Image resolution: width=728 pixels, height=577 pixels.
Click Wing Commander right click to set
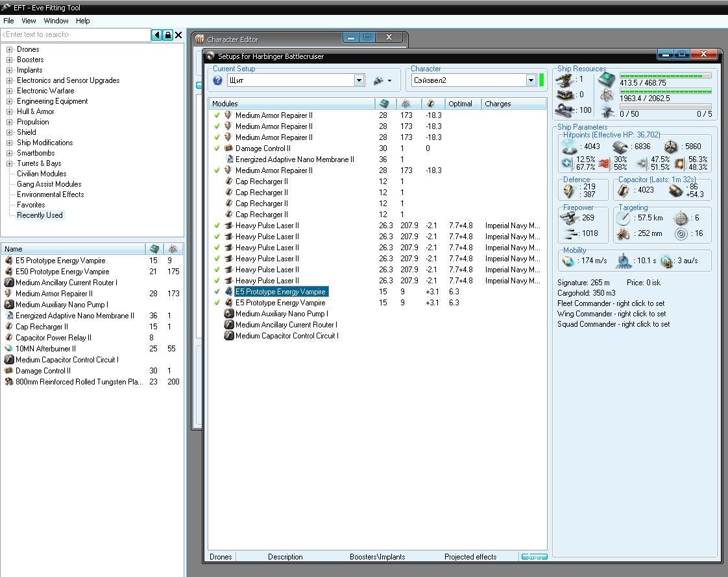click(611, 314)
